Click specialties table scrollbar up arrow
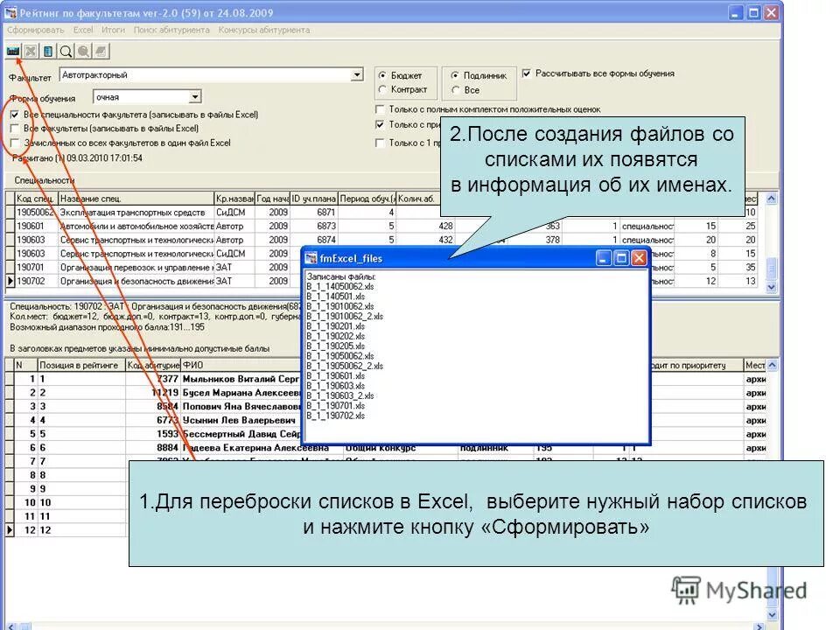This screenshot has height=630, width=840. (x=772, y=199)
